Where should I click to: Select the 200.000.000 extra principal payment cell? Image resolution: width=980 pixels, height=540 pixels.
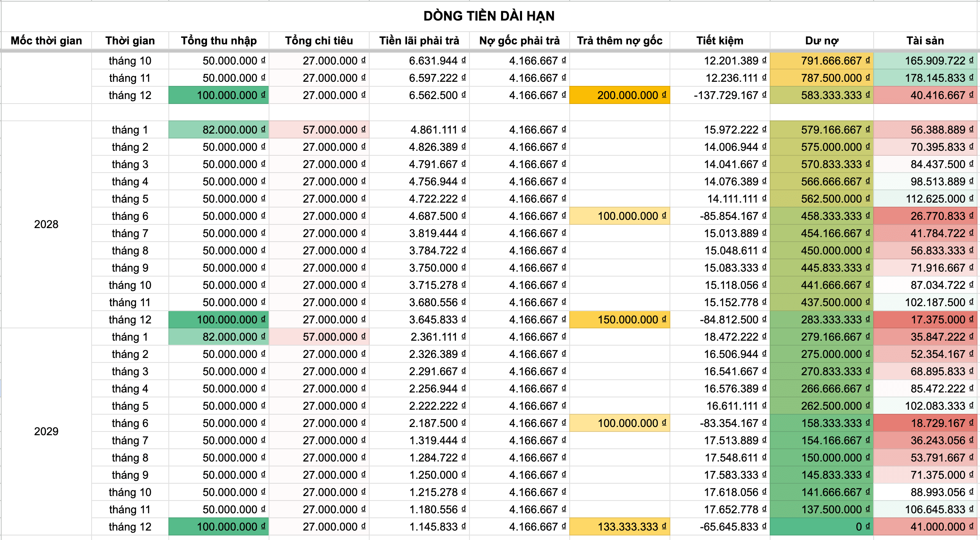(x=620, y=95)
